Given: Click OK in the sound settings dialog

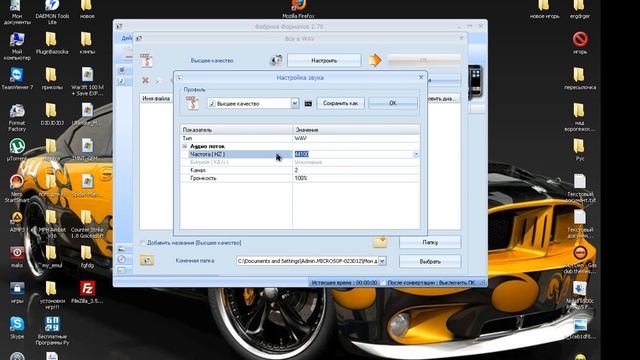Looking at the screenshot, I should pyautogui.click(x=393, y=103).
